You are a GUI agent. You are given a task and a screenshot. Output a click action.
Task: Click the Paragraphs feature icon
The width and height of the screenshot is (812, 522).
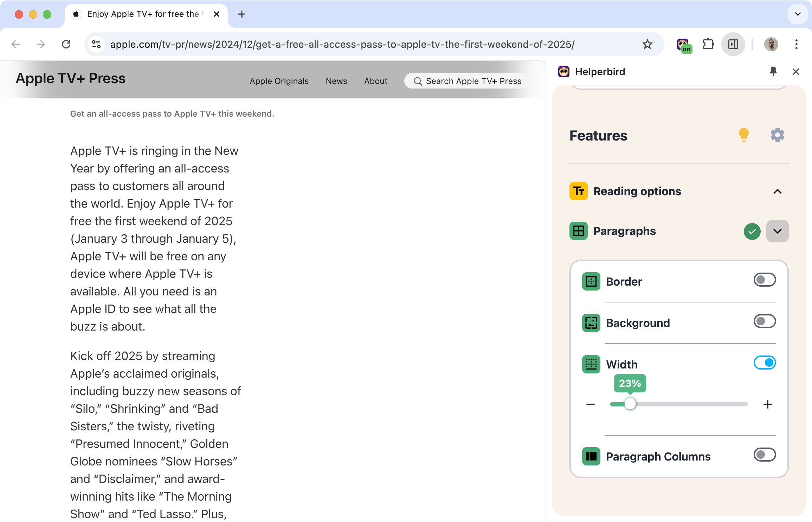(579, 230)
